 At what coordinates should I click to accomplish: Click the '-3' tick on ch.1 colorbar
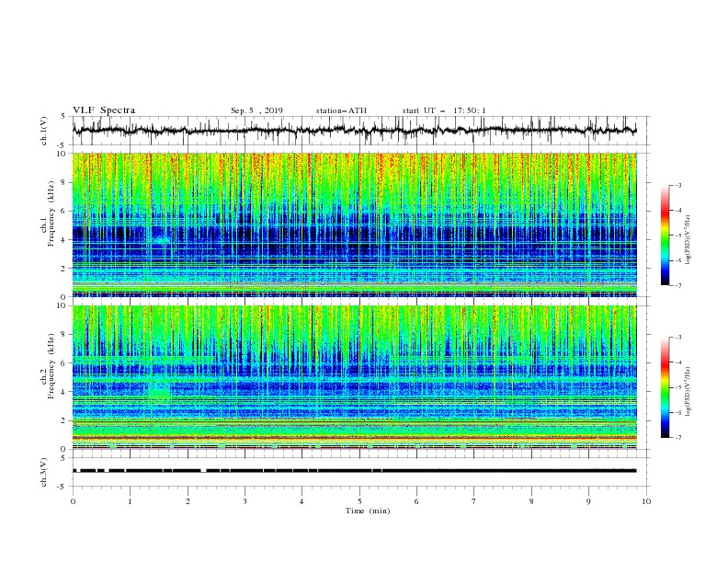coord(677,185)
